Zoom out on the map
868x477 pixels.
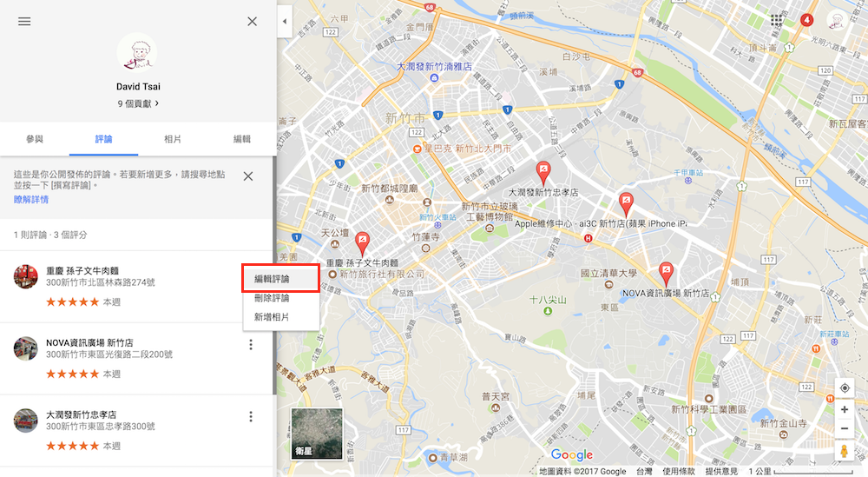pyautogui.click(x=845, y=428)
